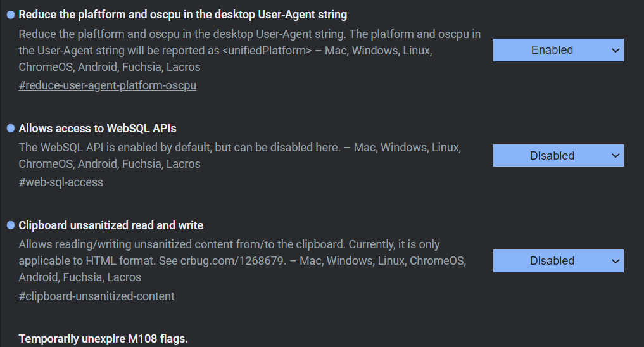Viewport: 644px width, 347px height.
Task: Click blue dot beside Clipboard unsanitized flag
Action: point(11,225)
